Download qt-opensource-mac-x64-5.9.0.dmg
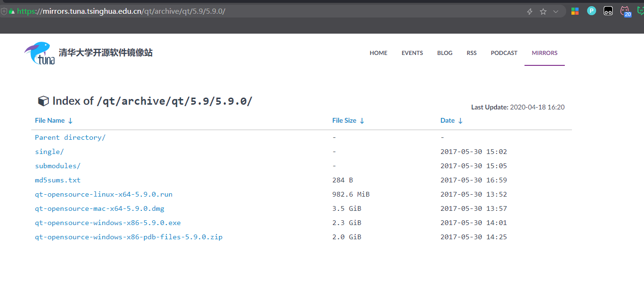This screenshot has height=307, width=644. pos(100,208)
